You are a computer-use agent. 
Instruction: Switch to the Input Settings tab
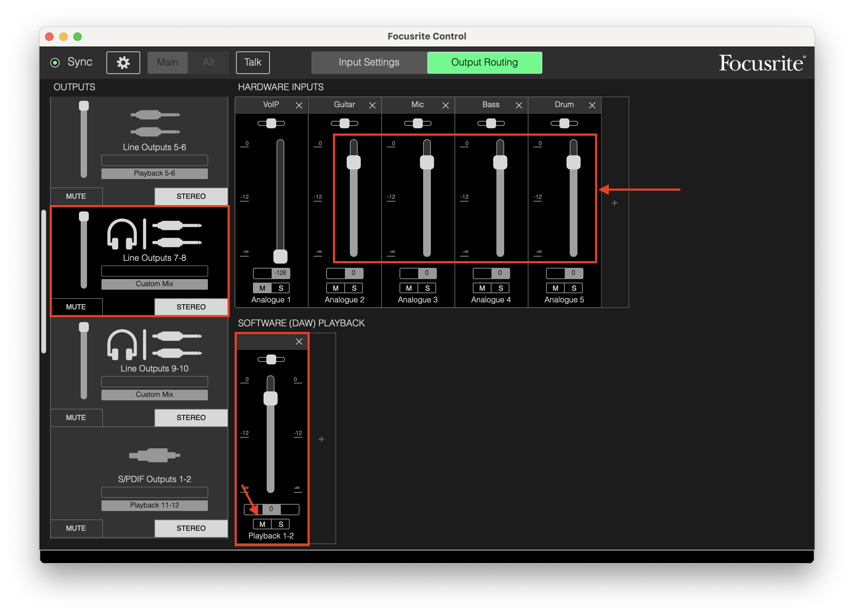[x=369, y=62]
